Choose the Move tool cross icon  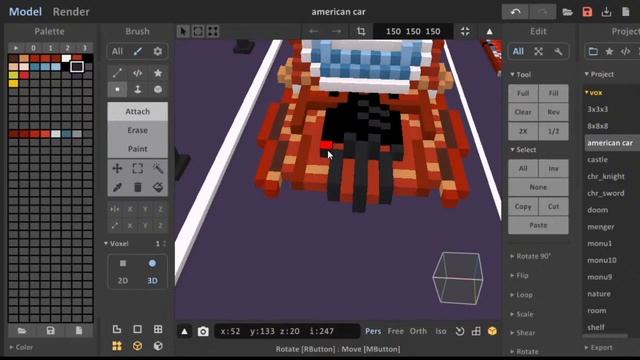click(117, 169)
